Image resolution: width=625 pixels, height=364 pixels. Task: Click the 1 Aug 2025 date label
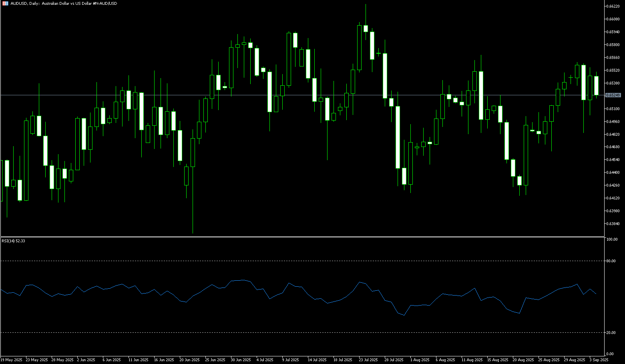[420, 360]
